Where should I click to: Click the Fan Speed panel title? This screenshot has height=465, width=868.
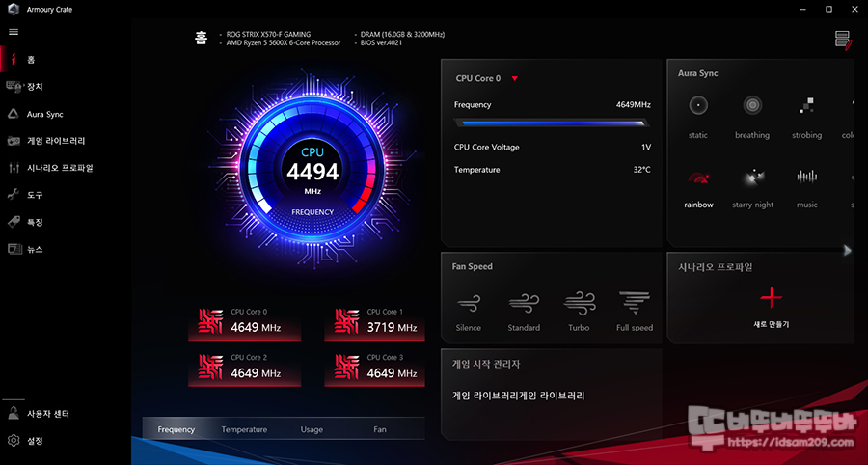[x=473, y=267]
